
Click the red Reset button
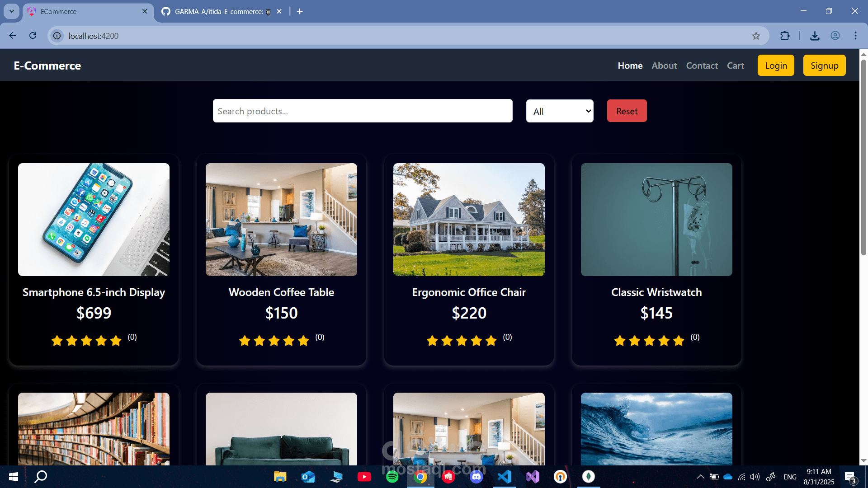pos(627,111)
